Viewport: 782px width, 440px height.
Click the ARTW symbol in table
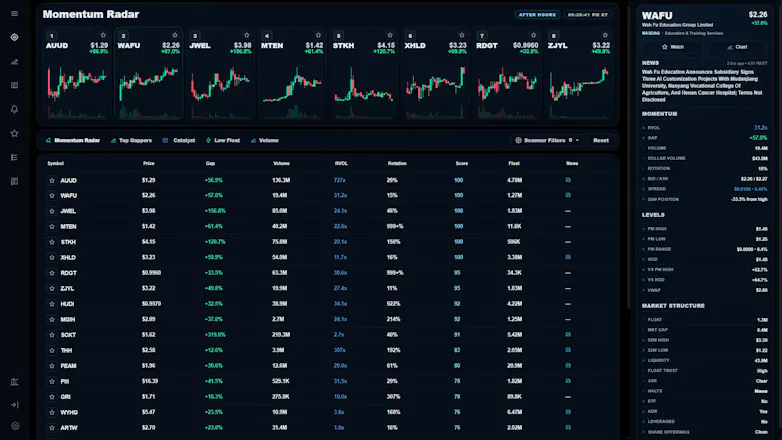69,428
